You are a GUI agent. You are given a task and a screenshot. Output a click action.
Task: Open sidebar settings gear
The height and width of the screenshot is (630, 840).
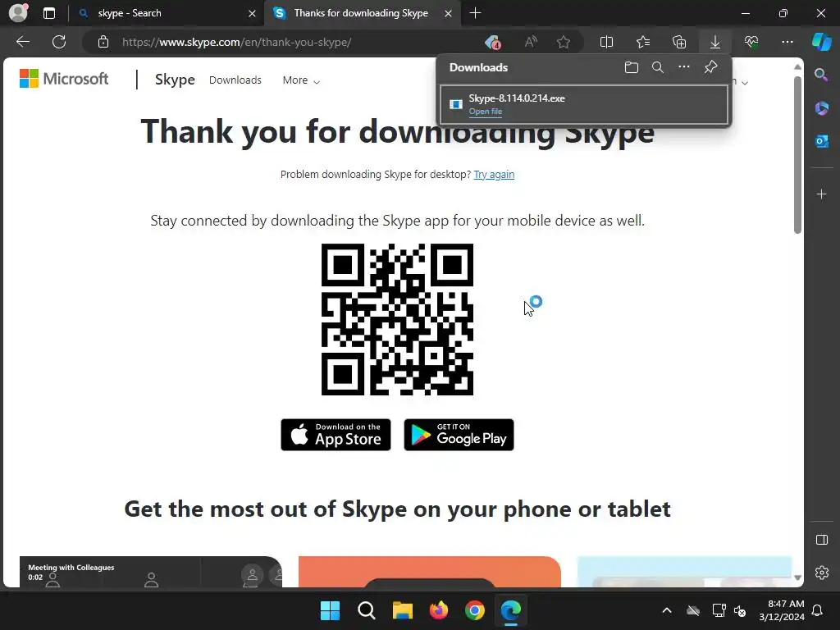pos(821,572)
